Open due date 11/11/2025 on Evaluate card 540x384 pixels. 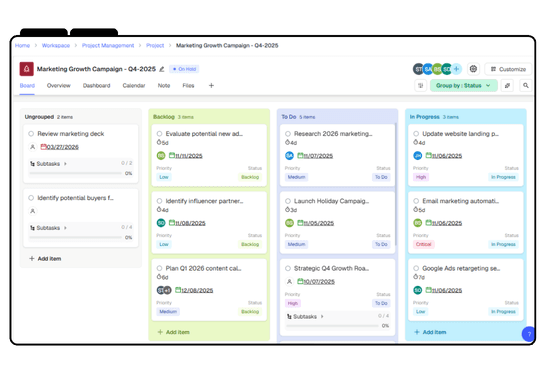point(186,156)
